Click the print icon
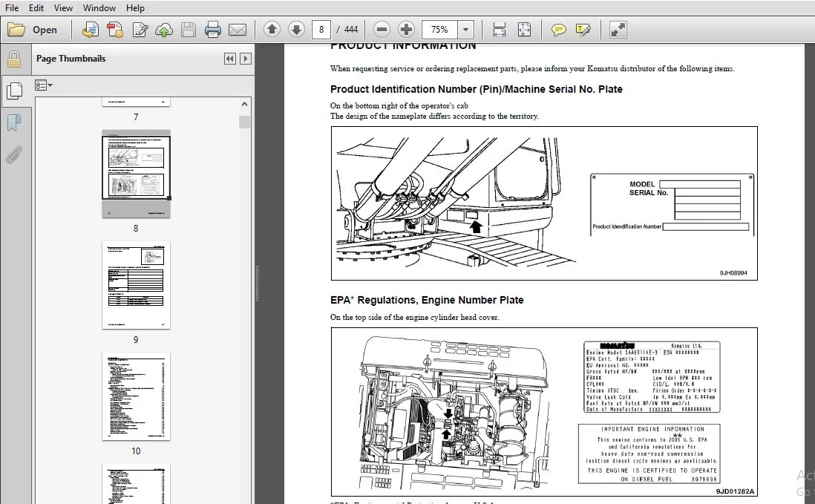This screenshot has width=815, height=504. point(212,30)
